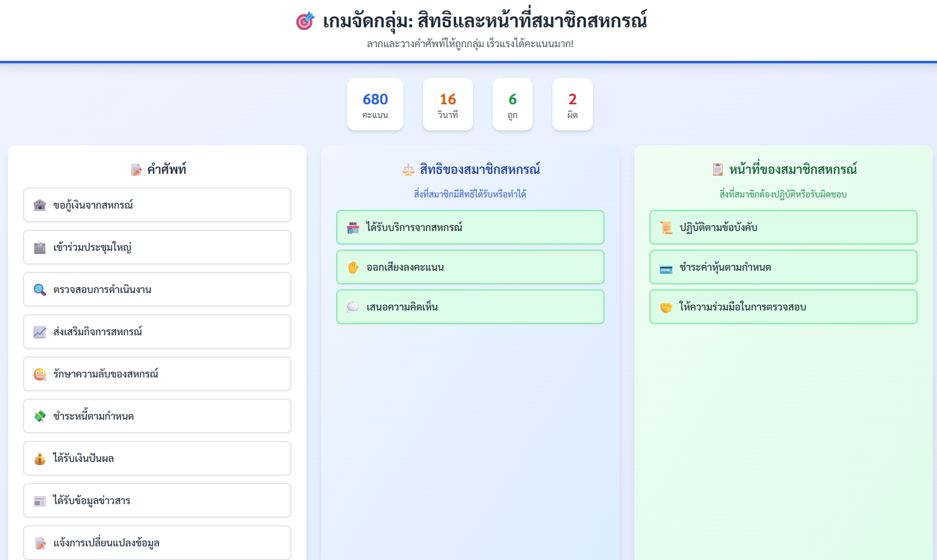This screenshot has width=937, height=560.
Task: Click the chart icon on ส่งเสริมกิจการสหกรณ์
Action: pos(40,332)
